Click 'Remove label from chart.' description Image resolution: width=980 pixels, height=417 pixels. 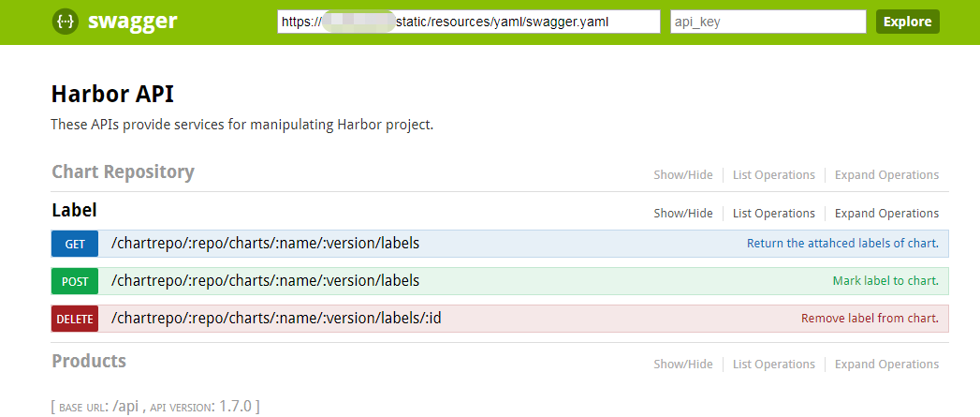coord(870,318)
